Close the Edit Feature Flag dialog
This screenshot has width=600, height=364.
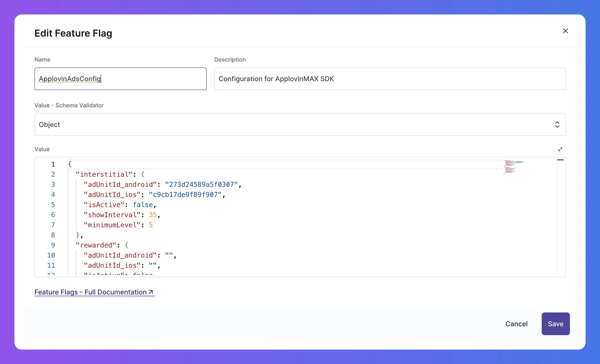(565, 31)
